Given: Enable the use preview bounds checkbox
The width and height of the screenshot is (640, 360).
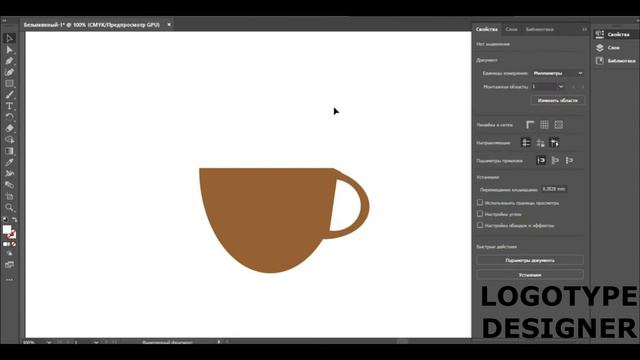Looking at the screenshot, I should (x=480, y=202).
